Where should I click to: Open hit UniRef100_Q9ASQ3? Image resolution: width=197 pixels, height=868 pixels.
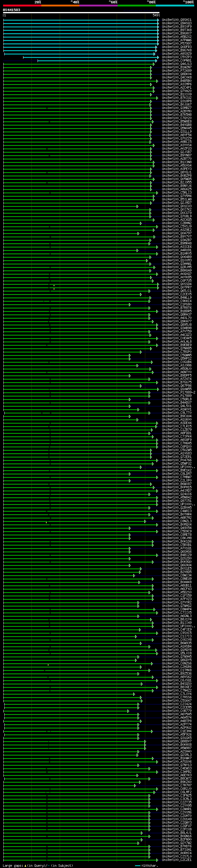pos(176,23)
